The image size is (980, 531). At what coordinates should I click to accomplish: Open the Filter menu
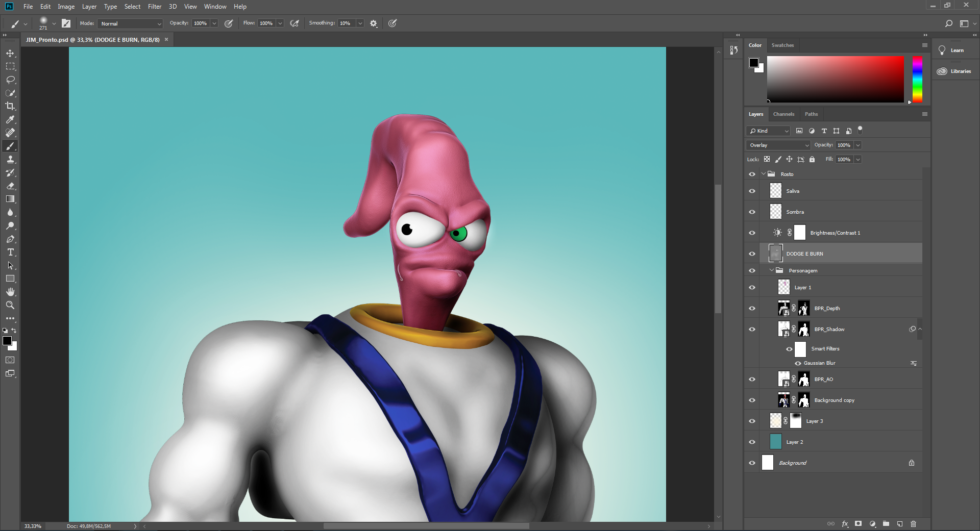tap(155, 7)
